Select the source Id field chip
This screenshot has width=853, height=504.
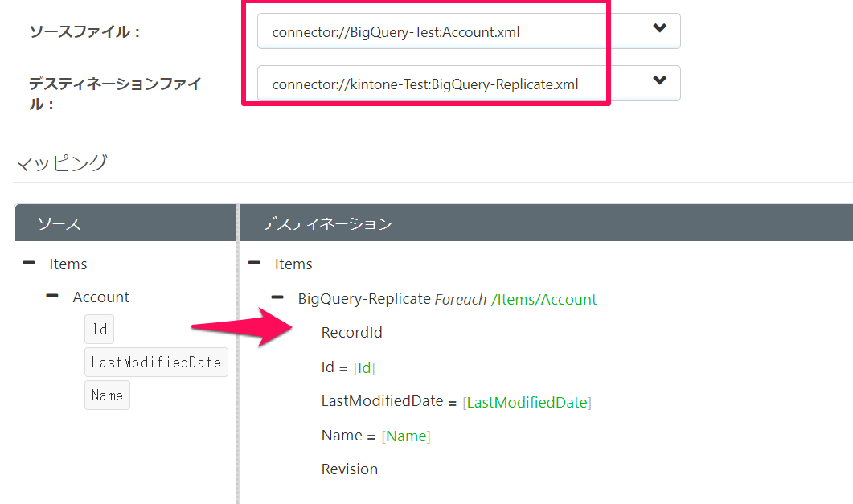tap(100, 329)
